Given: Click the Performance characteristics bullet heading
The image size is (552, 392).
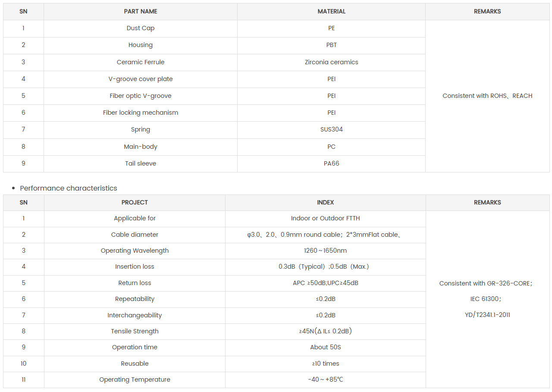Looking at the screenshot, I should point(69,188).
